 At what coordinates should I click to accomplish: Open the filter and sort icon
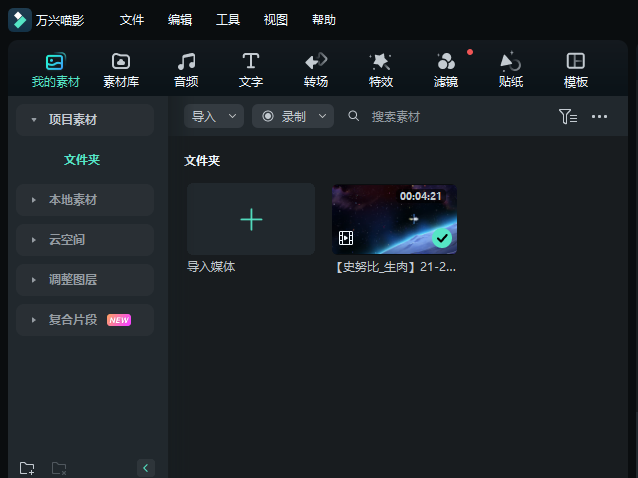[x=568, y=116]
